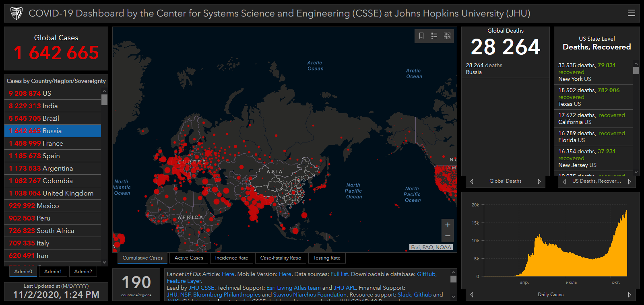This screenshot has width=644, height=305.
Task: Click US state list scroll-down arrow
Action: tap(636, 172)
